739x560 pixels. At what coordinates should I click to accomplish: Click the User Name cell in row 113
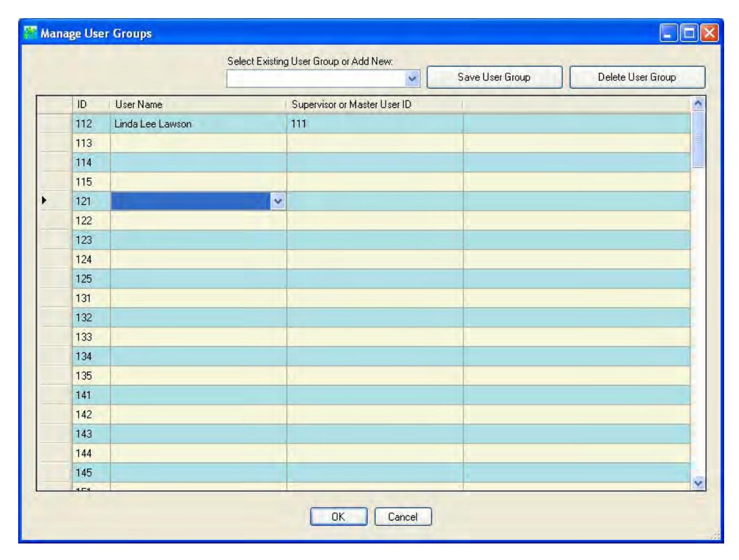198,143
